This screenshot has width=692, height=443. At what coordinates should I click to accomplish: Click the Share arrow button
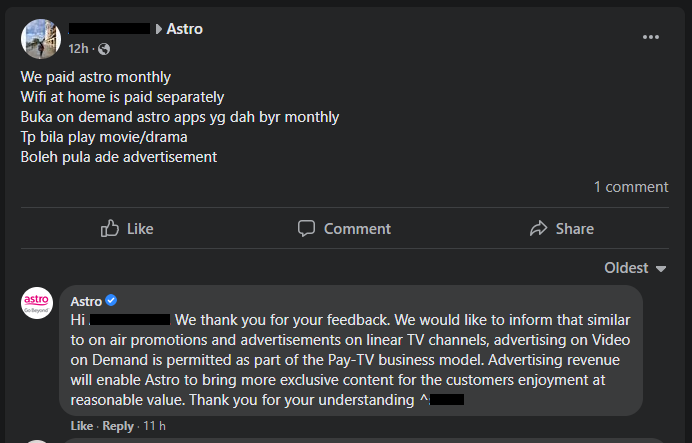561,229
